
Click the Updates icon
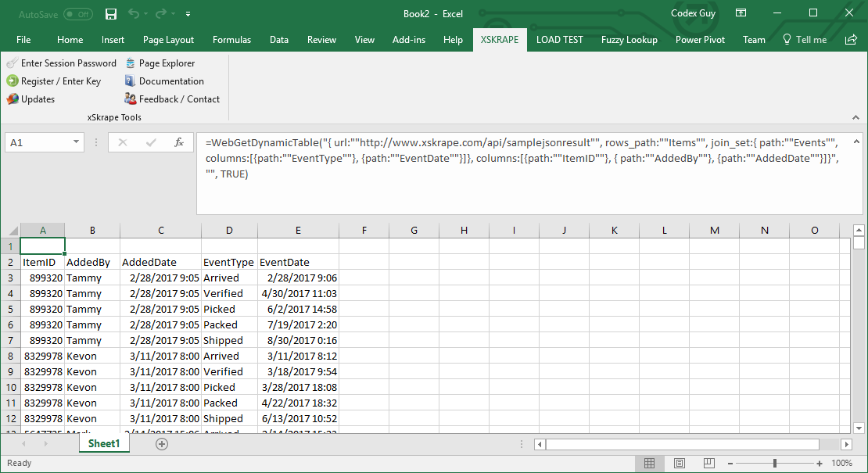click(13, 99)
